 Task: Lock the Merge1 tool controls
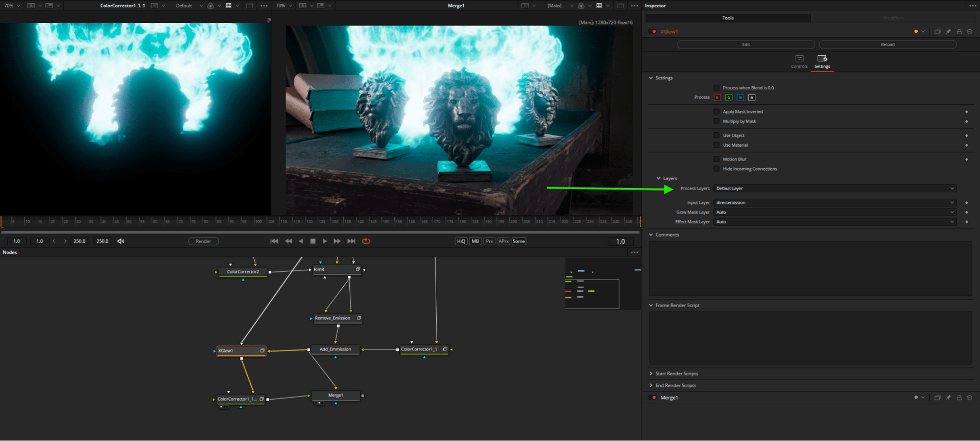959,398
